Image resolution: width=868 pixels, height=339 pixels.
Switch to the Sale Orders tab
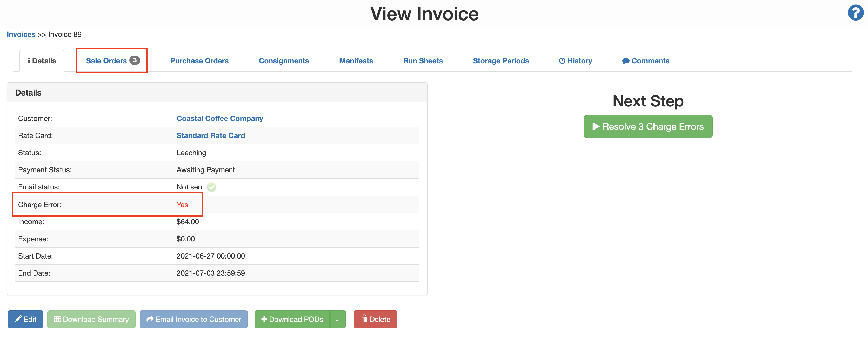point(106,60)
